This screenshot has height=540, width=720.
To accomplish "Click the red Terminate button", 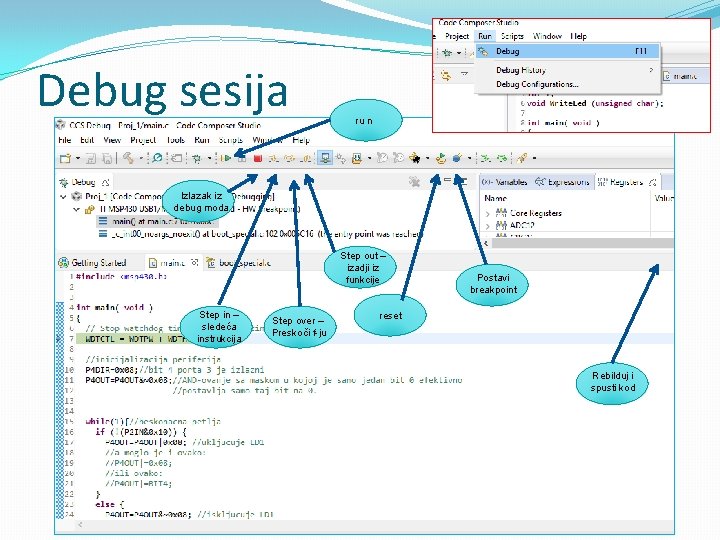I will tap(258, 158).
